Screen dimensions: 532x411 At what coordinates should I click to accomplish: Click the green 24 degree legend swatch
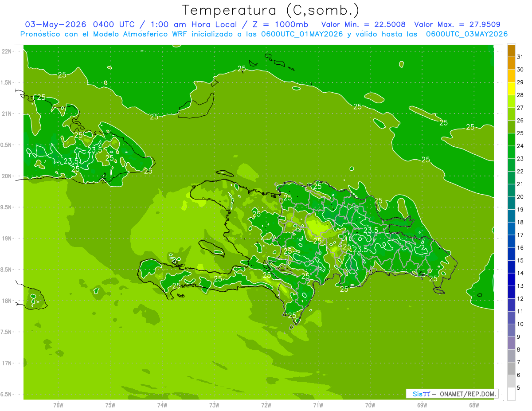pos(511,152)
